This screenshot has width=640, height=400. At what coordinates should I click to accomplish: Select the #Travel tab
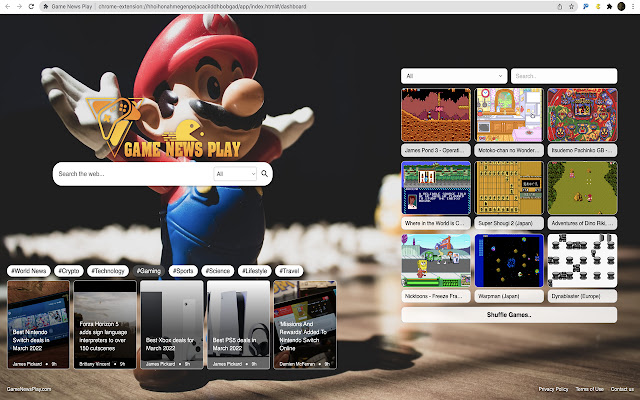pos(289,271)
